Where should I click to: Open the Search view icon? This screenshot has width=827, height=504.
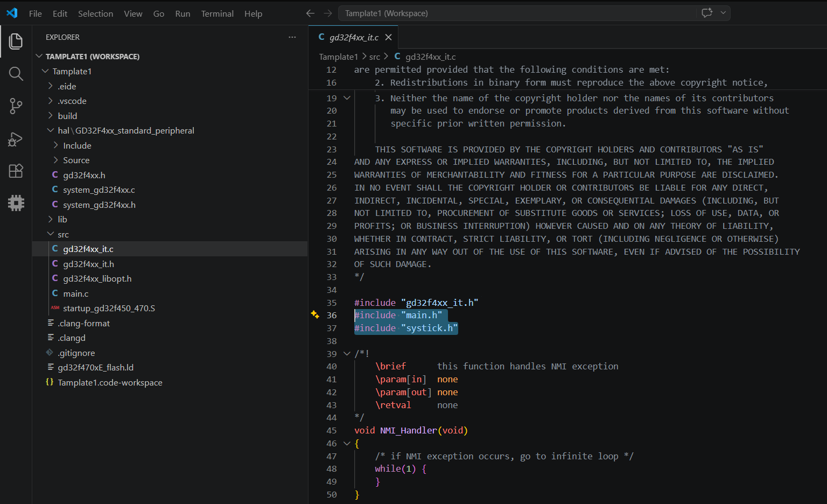[x=16, y=74]
